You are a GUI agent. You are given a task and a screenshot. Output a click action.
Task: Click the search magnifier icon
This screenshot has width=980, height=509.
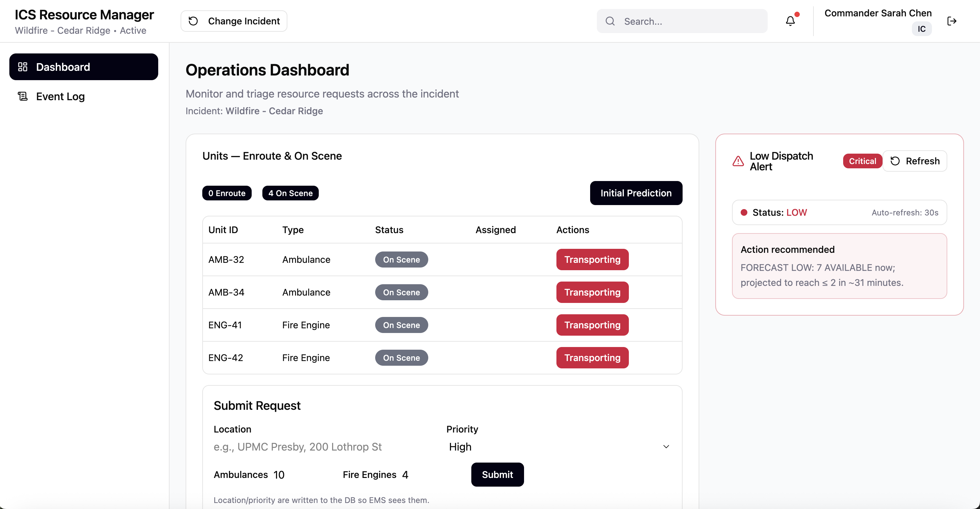tap(610, 21)
